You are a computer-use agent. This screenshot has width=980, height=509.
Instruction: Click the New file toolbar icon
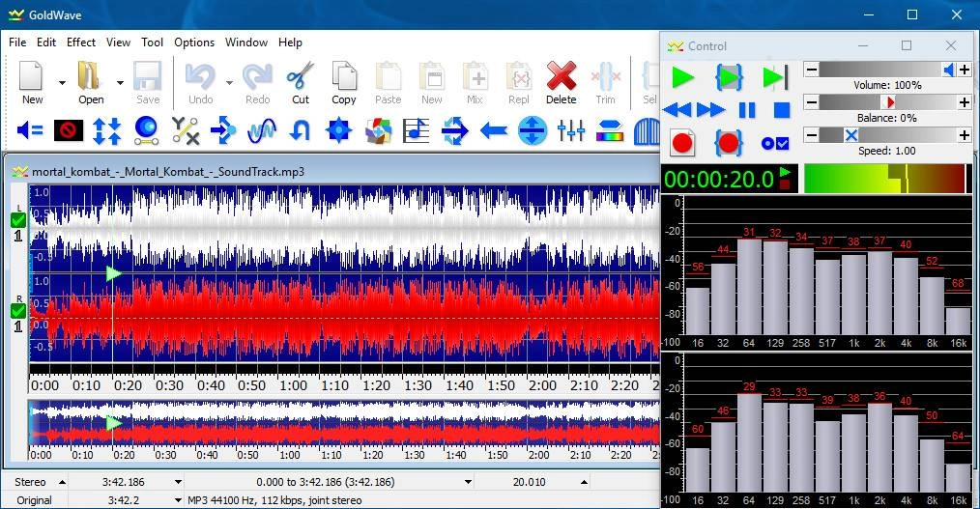click(31, 76)
